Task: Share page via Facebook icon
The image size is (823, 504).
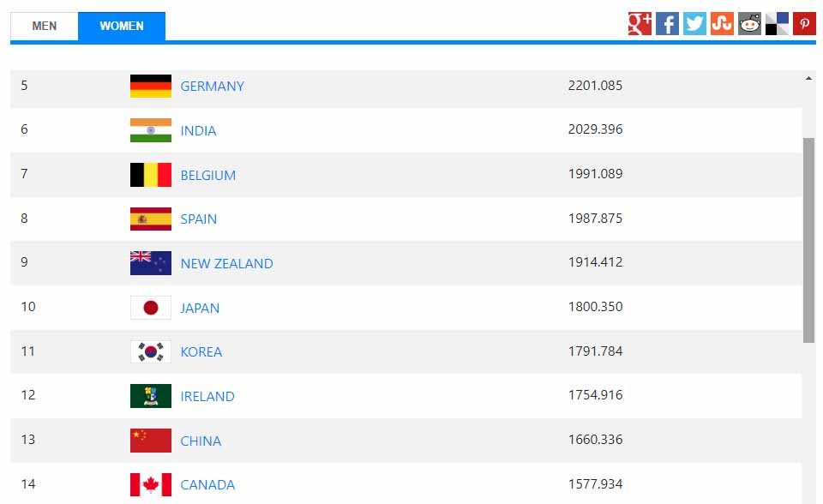Action: tap(667, 24)
